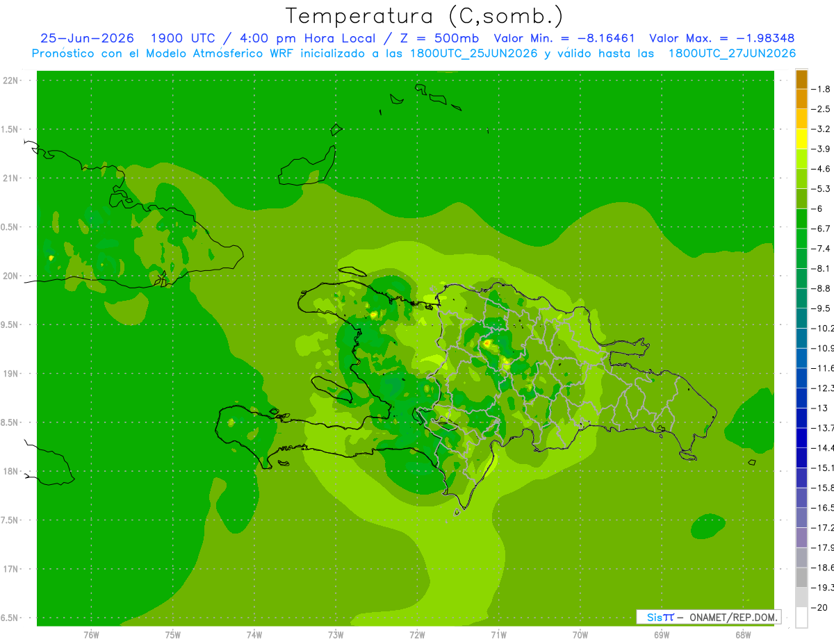834x644 pixels.
Task: Click the "-8.1" legend value
Action: [821, 268]
